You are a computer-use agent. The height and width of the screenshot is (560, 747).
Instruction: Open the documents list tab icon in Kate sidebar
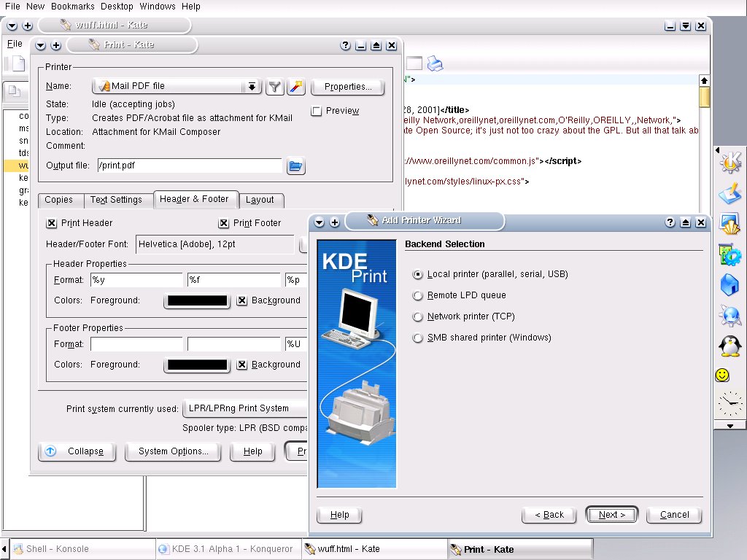coord(13,90)
